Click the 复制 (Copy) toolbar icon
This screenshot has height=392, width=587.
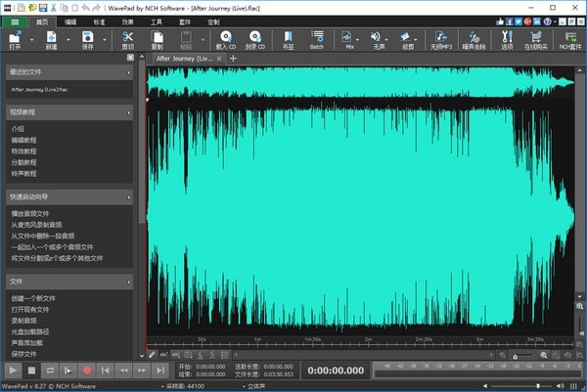[x=158, y=39]
